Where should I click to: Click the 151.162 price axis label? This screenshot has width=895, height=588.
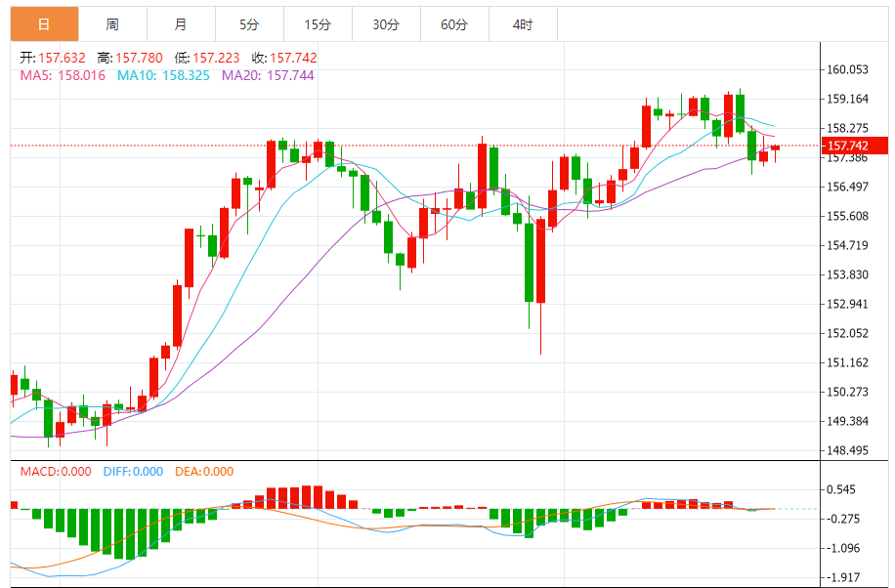coord(848,362)
